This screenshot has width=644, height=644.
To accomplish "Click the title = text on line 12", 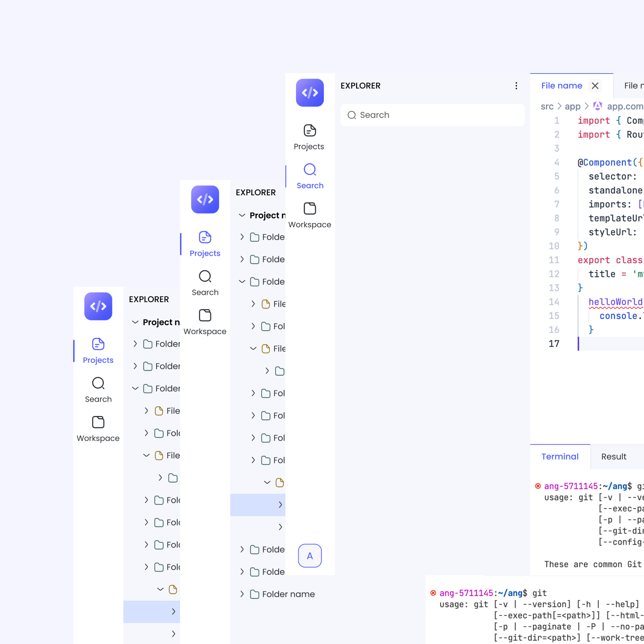I will click(x=607, y=274).
